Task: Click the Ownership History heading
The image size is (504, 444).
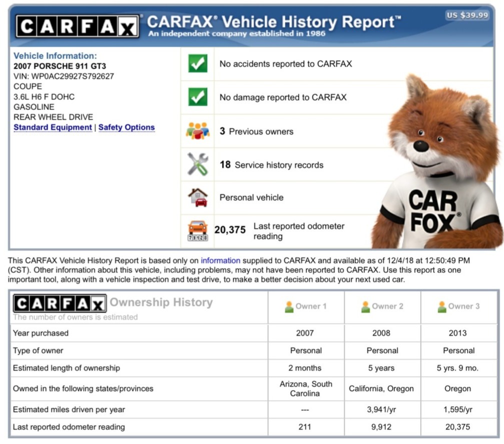Action: tap(161, 302)
